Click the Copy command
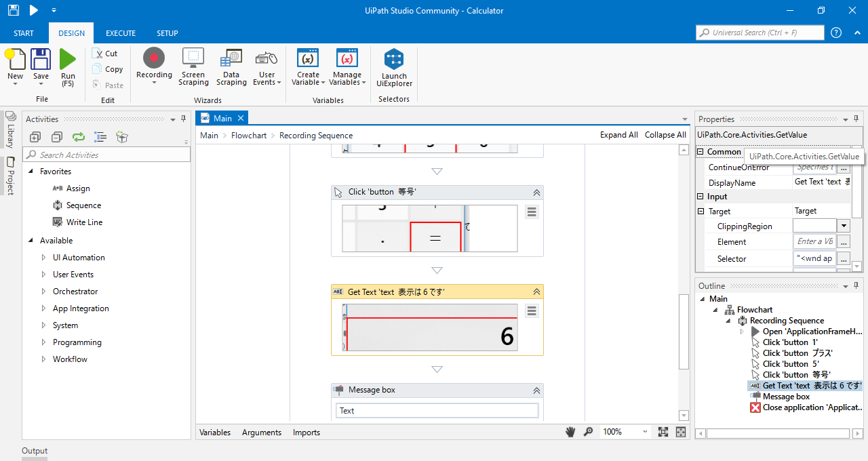The width and height of the screenshot is (868, 461). pos(108,69)
